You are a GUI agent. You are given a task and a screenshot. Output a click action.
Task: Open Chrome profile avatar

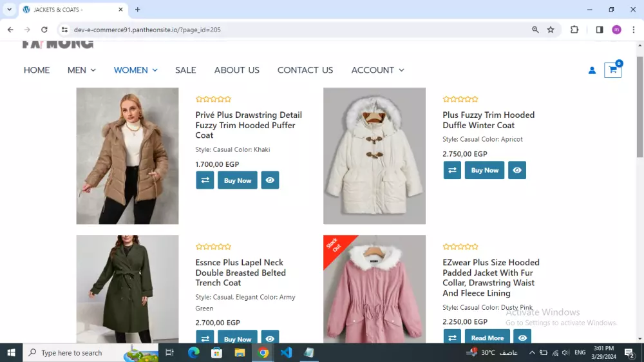pos(616,30)
